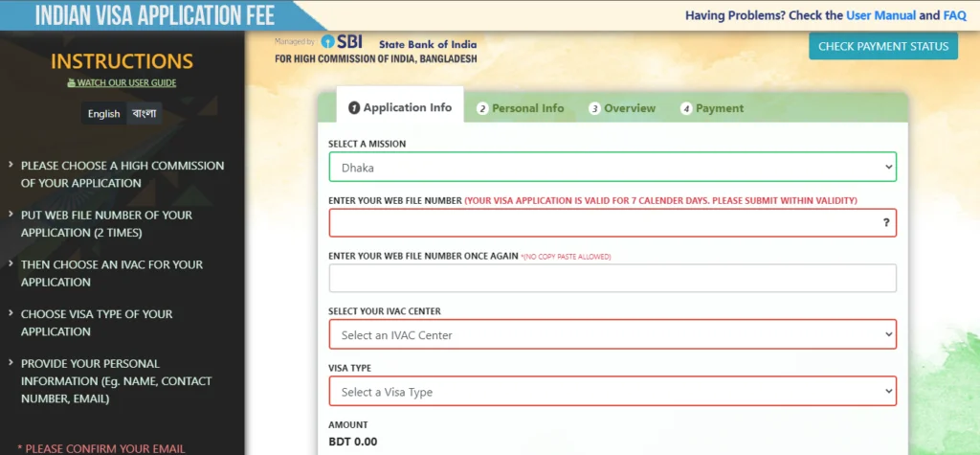Expand the Select an IVAC Center dropdown

coord(612,335)
